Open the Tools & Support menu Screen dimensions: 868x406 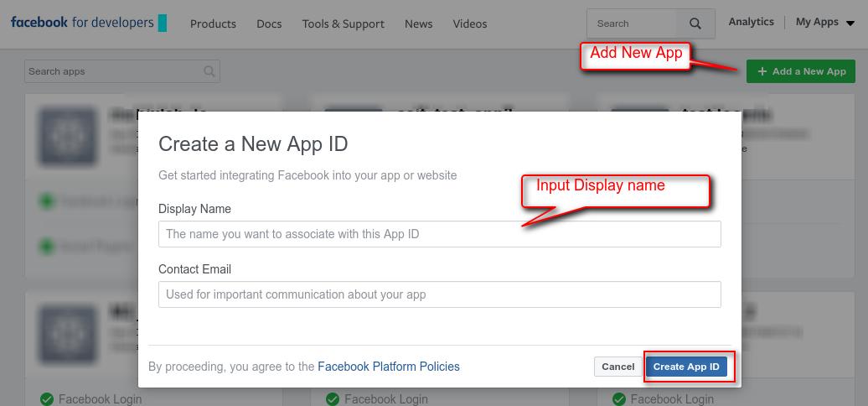[x=343, y=23]
